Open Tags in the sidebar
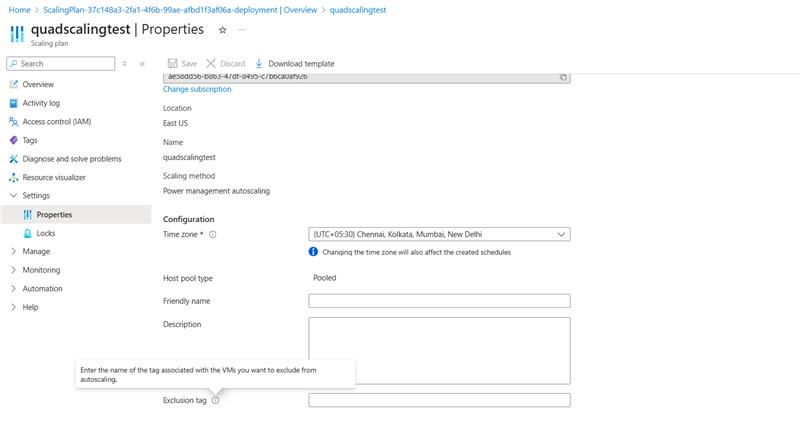This screenshot has height=426, width=800. coord(30,140)
